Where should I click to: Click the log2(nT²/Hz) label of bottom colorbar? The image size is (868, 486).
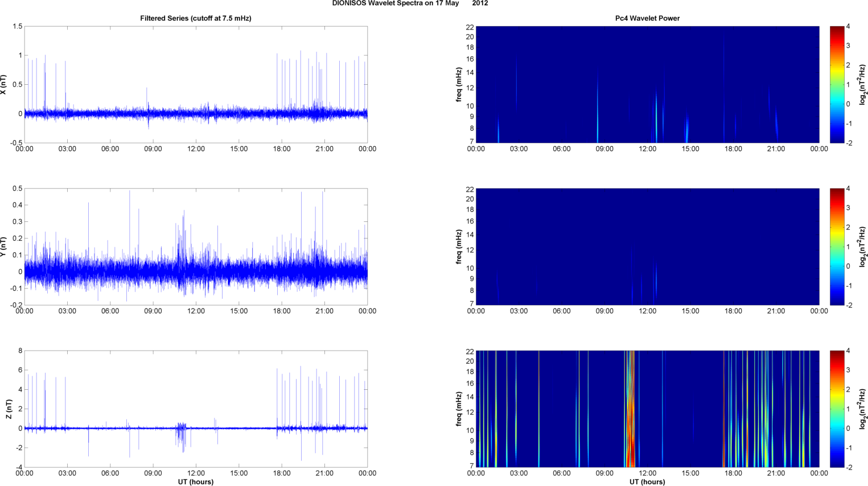click(863, 409)
